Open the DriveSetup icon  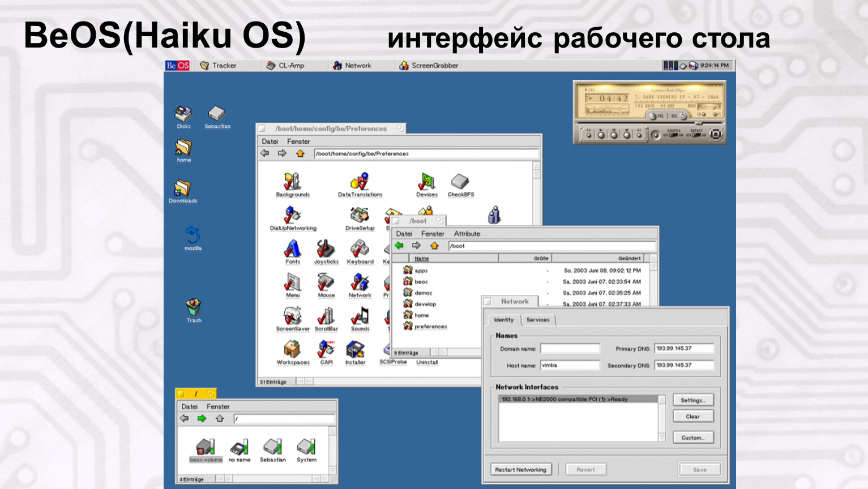point(360,216)
